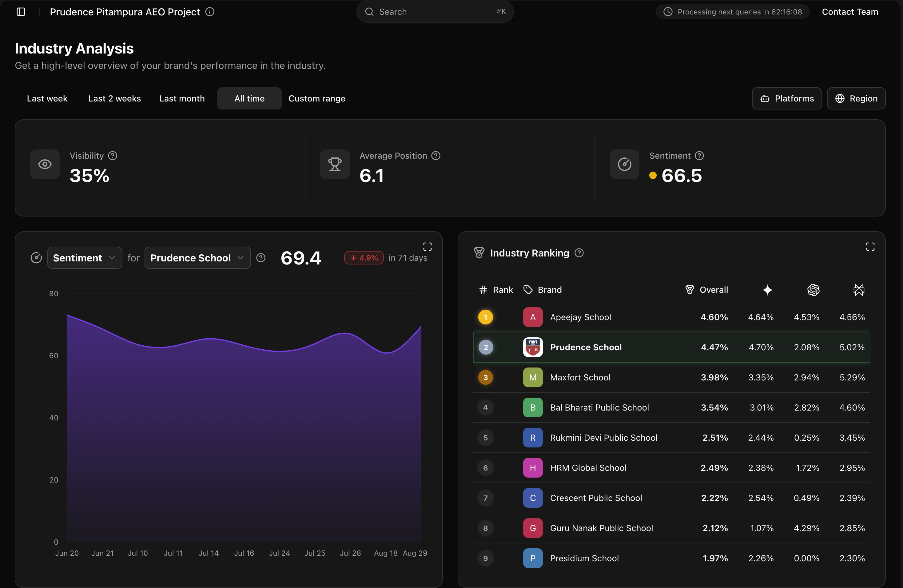The height and width of the screenshot is (588, 903).
Task: Select the Last week tab
Action: tap(47, 99)
